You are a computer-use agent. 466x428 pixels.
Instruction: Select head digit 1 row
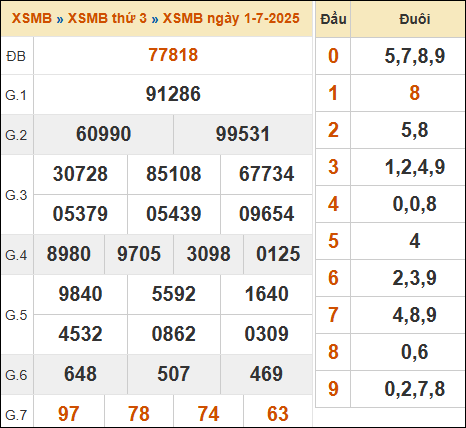tap(390, 93)
